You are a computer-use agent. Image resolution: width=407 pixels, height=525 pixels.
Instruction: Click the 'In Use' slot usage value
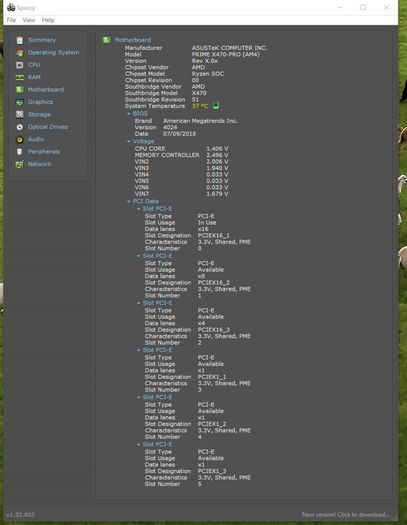(207, 223)
